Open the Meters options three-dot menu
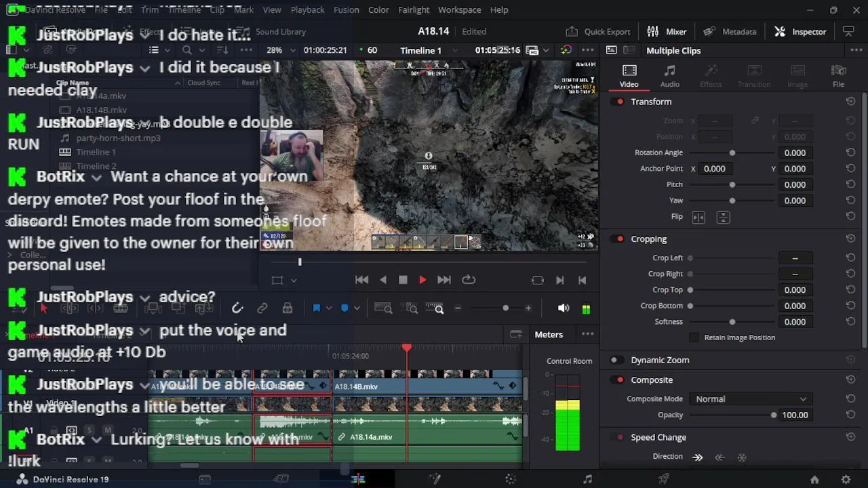Image resolution: width=868 pixels, height=488 pixels. click(x=587, y=334)
